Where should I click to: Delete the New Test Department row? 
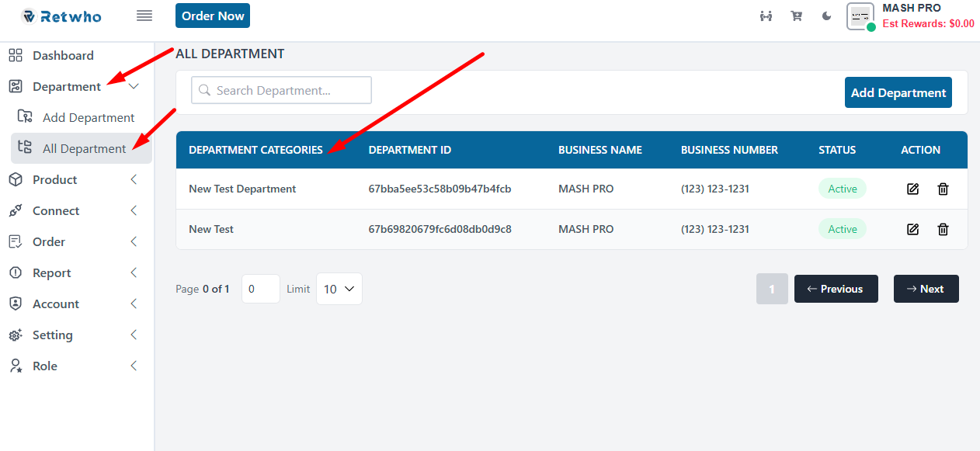(x=943, y=189)
